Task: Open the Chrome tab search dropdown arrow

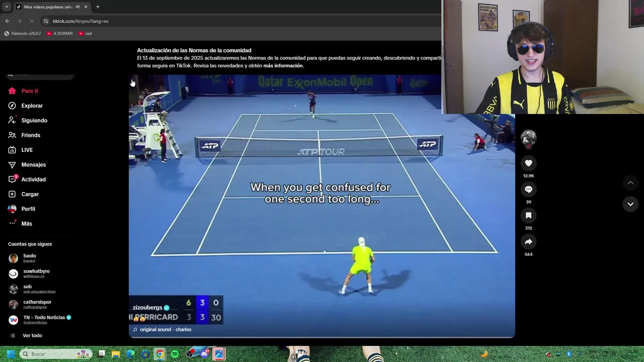Action: tap(7, 7)
